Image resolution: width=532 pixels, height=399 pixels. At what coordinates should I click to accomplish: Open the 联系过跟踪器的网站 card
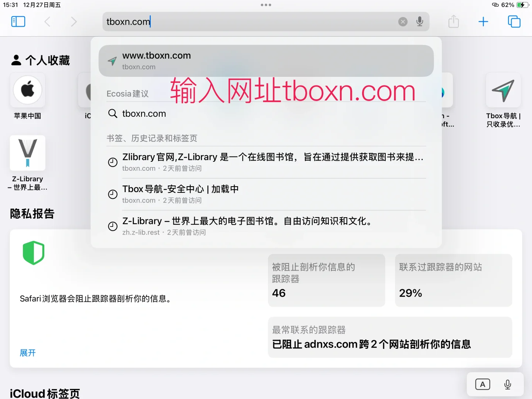(453, 280)
